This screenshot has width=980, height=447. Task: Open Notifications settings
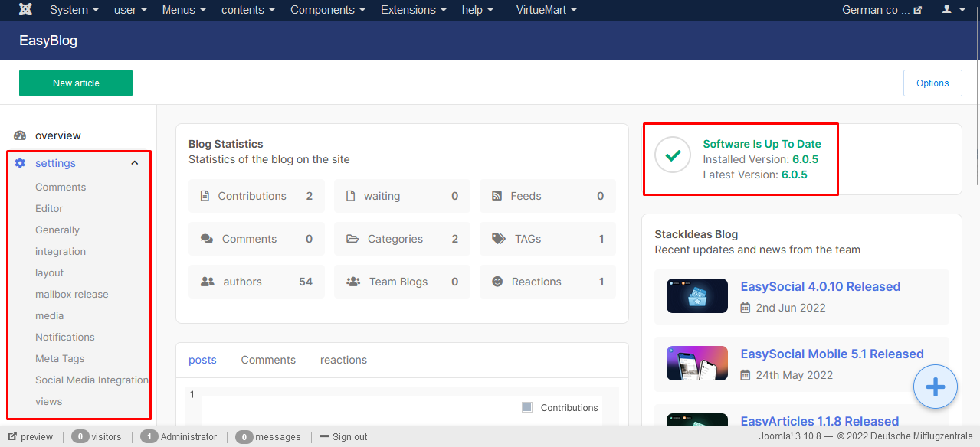(x=65, y=337)
